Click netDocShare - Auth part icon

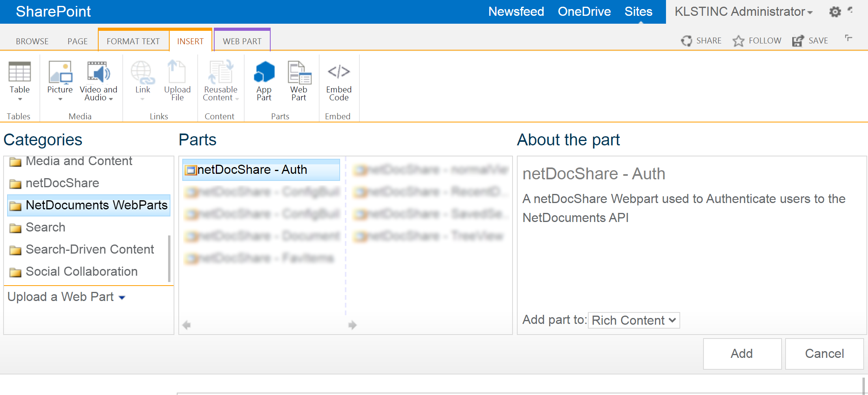191,170
